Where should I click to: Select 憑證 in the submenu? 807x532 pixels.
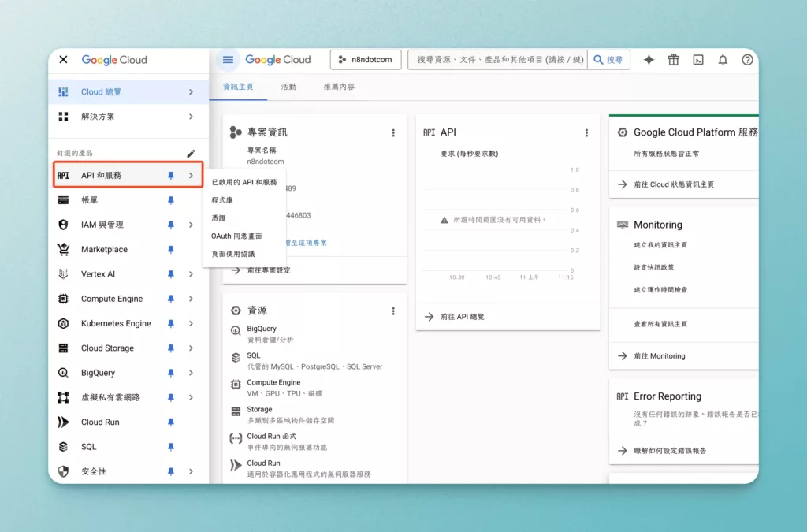219,218
